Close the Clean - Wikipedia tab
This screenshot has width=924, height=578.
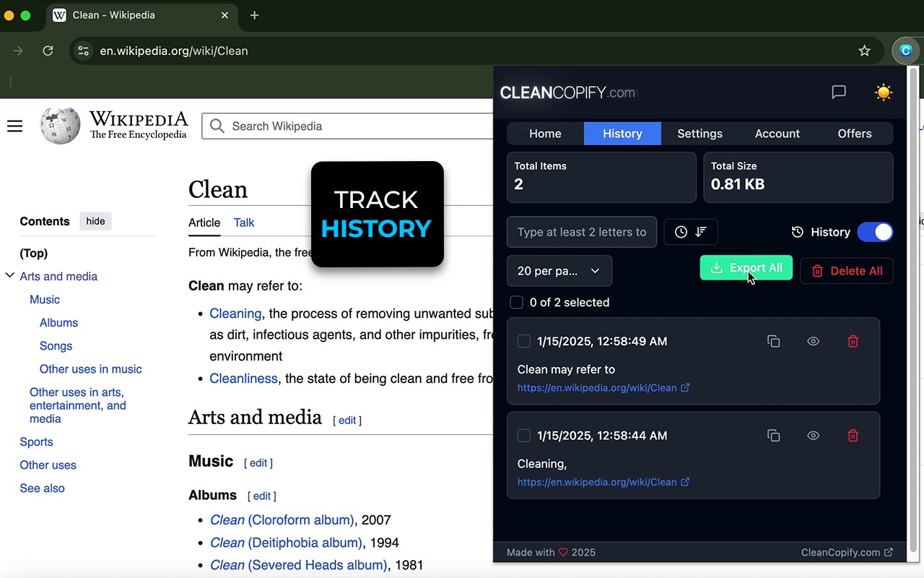225,15
